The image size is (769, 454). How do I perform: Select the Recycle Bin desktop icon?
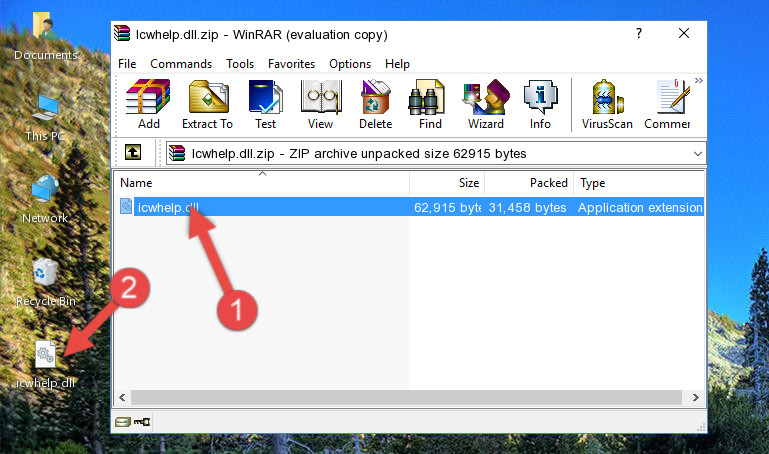click(x=46, y=282)
